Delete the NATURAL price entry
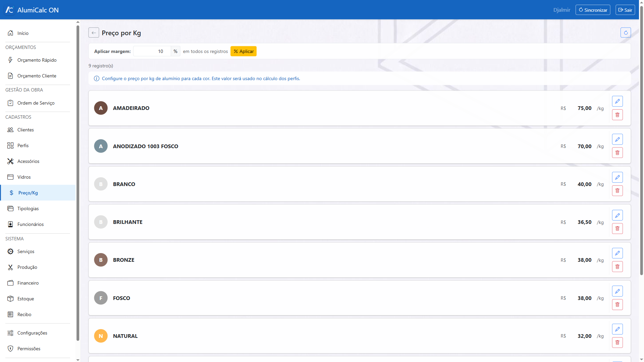 (617, 343)
